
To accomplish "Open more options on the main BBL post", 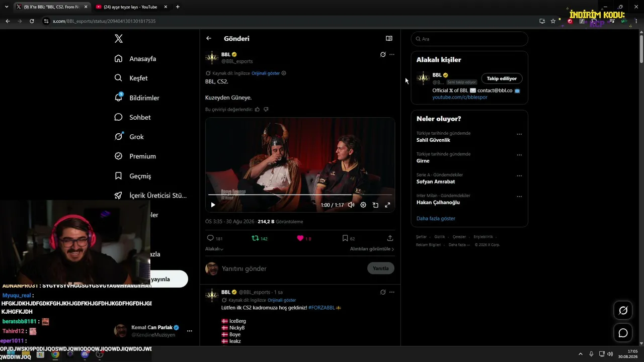I will click(392, 54).
